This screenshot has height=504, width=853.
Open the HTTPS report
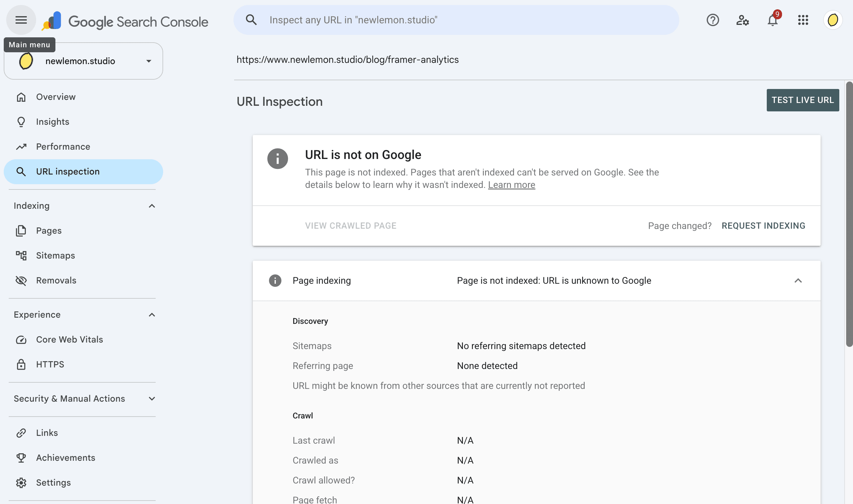tap(84, 364)
